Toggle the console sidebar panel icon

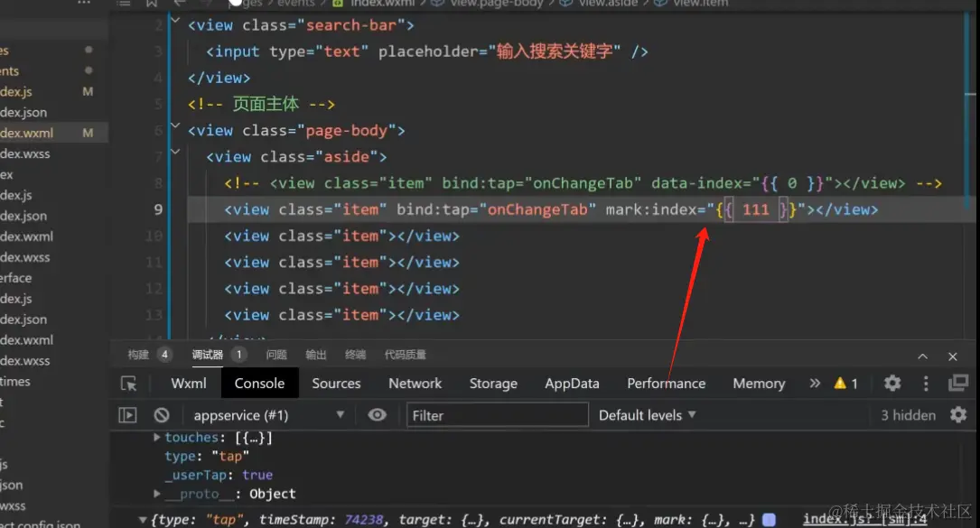tap(127, 415)
